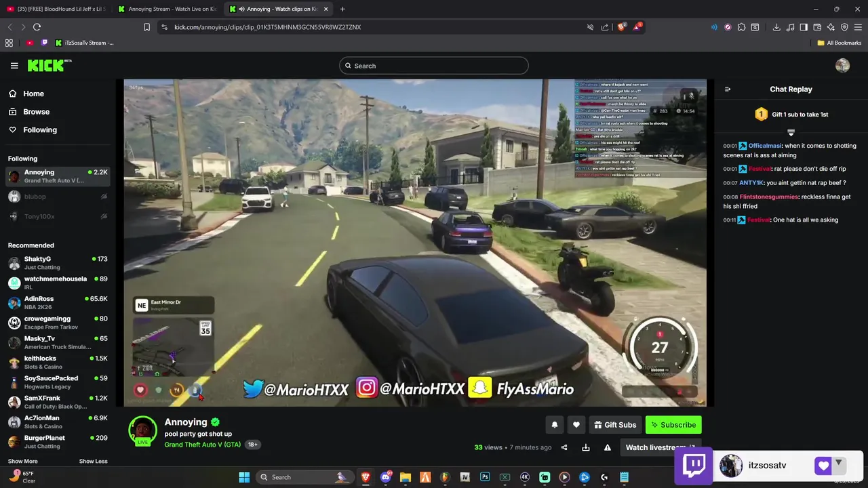
Task: Open the Tony100x followed channel
Action: [x=58, y=216]
